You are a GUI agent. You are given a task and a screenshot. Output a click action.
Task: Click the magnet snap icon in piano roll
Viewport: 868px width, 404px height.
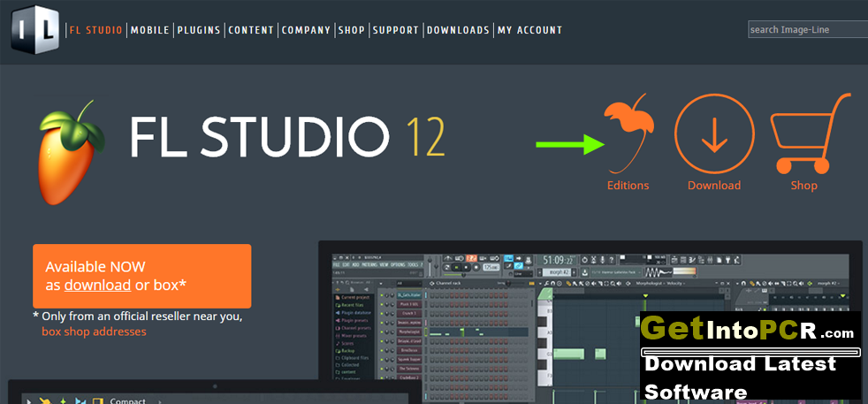(553, 284)
